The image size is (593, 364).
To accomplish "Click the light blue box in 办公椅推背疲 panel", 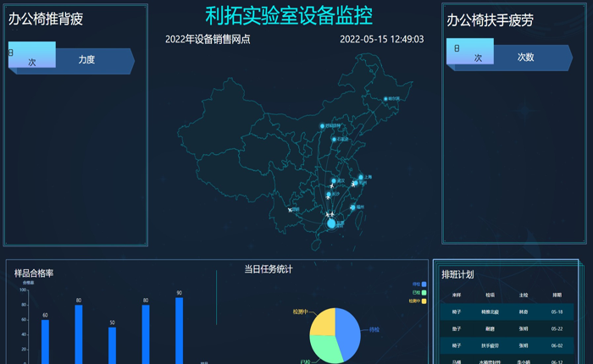I will [32, 54].
